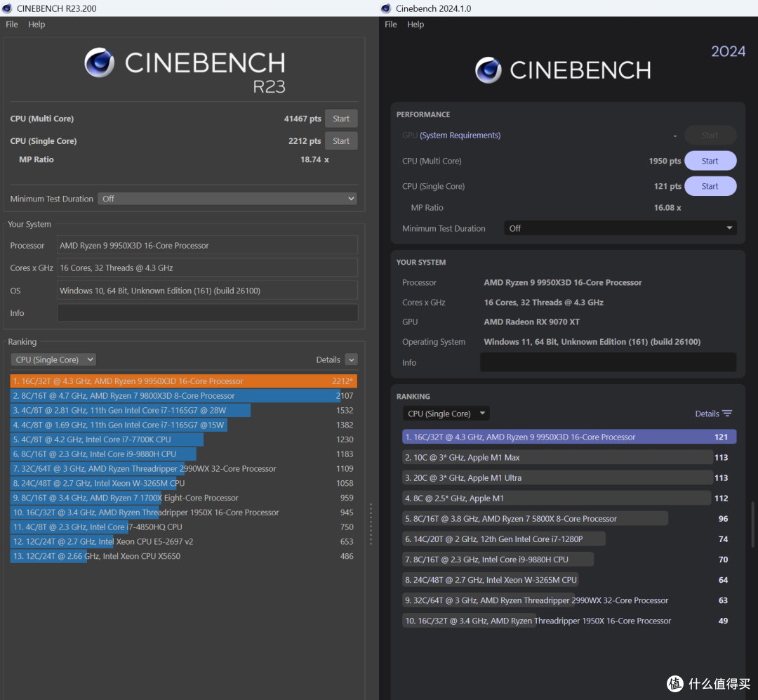The image size is (758, 700).
Task: Select 2024 ranking row Threadripper 1950X
Action: [569, 621]
